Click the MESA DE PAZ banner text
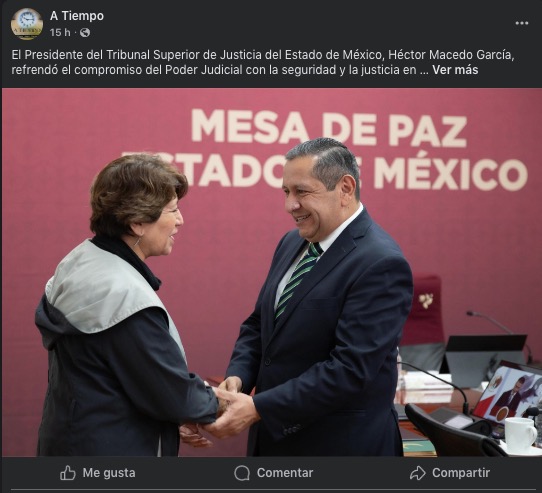542x493 pixels. [x=328, y=128]
